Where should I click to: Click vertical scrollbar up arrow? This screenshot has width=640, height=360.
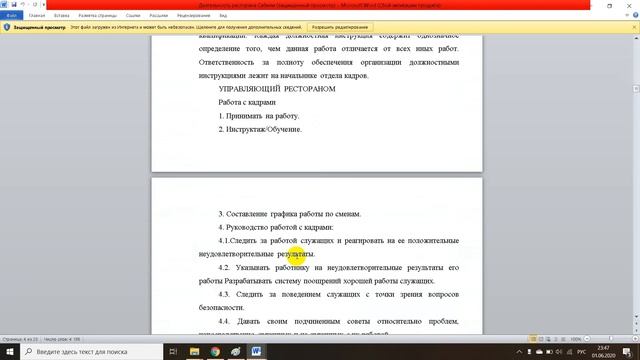click(x=636, y=38)
